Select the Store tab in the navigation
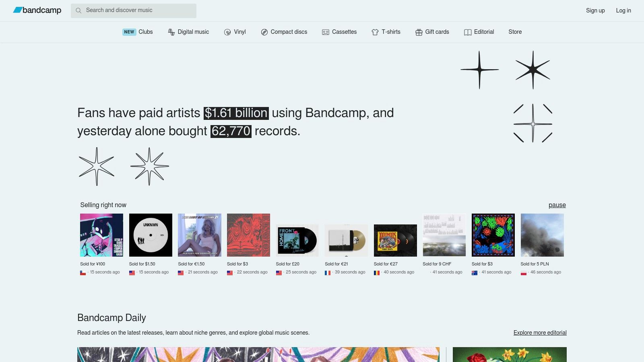The height and width of the screenshot is (362, 644). click(x=515, y=32)
